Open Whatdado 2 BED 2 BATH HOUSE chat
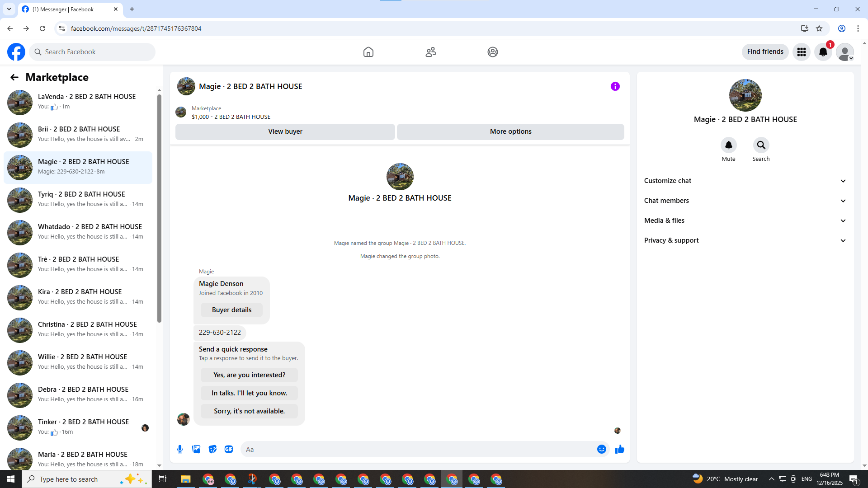 tap(78, 232)
